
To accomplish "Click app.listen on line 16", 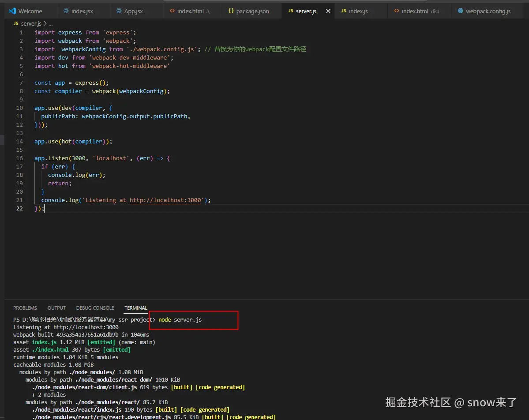I will 51,158.
